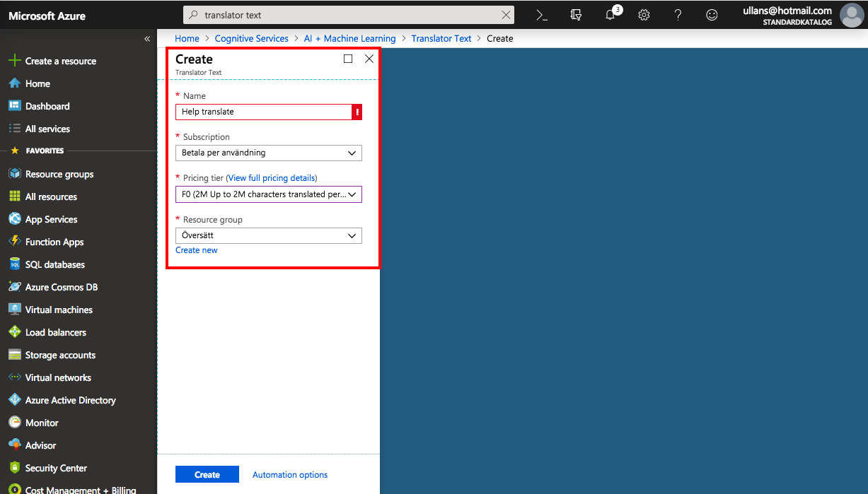Open portal settings gear

(x=644, y=15)
